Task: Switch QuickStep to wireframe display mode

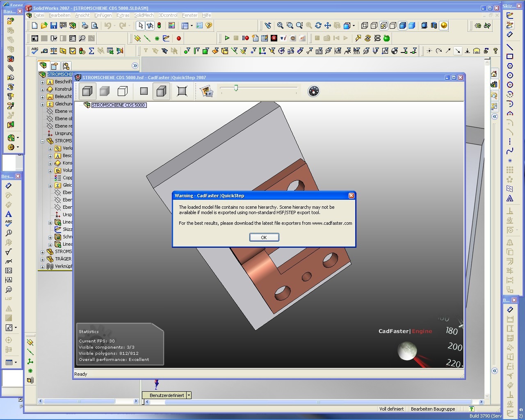Action: click(x=122, y=91)
